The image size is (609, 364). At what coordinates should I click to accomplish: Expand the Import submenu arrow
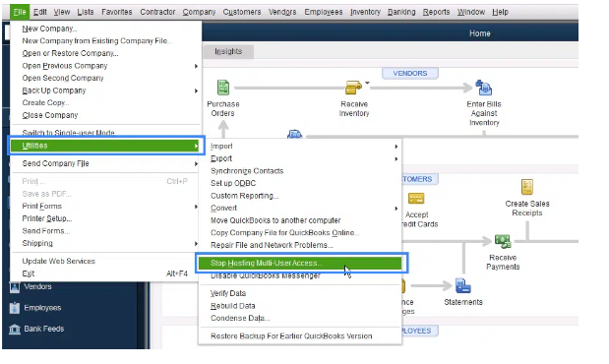396,147
